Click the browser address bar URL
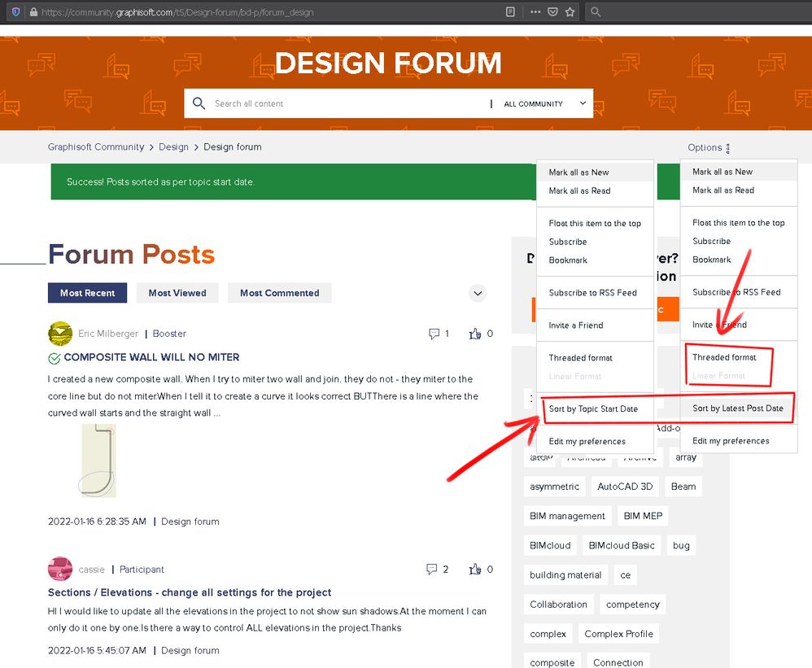 (x=177, y=12)
